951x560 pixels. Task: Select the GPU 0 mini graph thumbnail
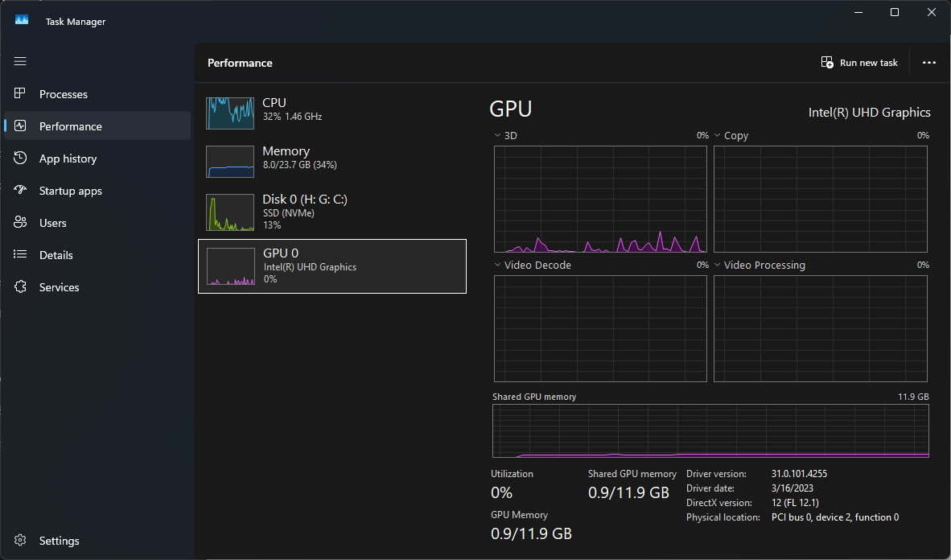click(x=230, y=266)
